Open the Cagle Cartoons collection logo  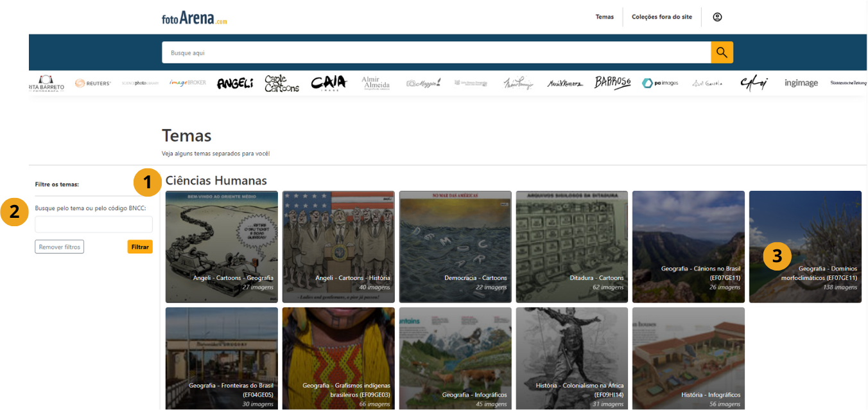coord(282,83)
